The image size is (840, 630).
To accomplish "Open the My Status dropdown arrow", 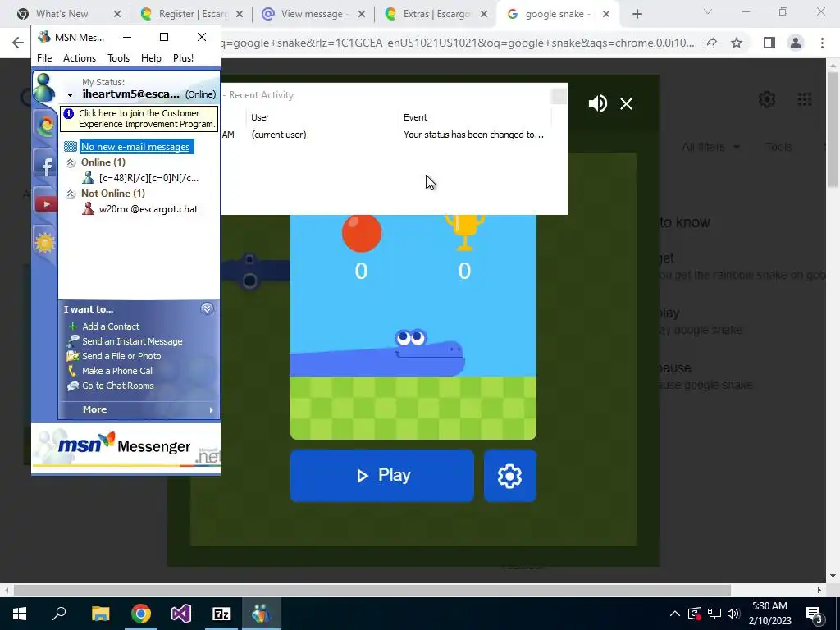I will pyautogui.click(x=70, y=95).
